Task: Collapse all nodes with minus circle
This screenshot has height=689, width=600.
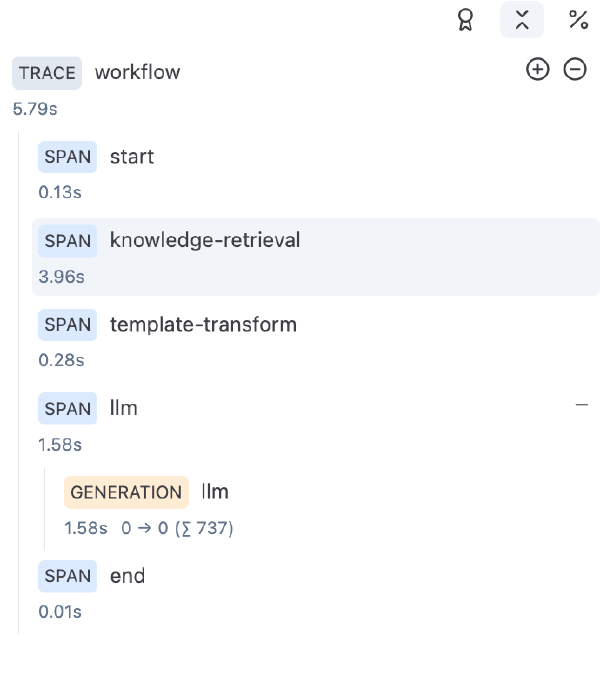Action: point(575,70)
